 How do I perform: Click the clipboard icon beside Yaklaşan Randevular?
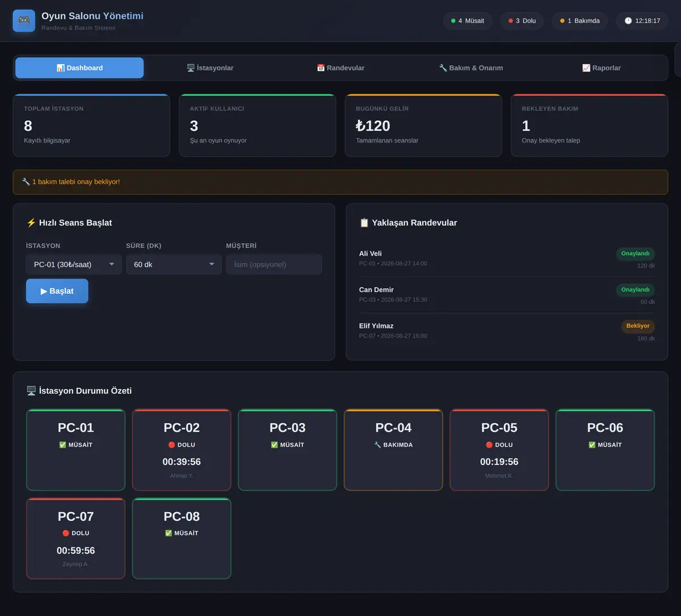point(364,223)
